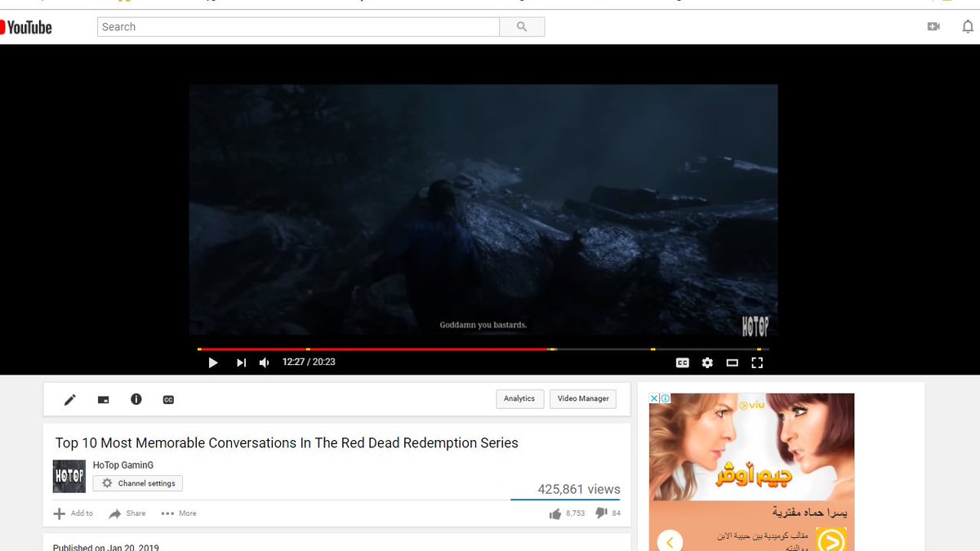Click the Viu ad banner image
Viewport: 980px width, 551px height.
tap(751, 447)
